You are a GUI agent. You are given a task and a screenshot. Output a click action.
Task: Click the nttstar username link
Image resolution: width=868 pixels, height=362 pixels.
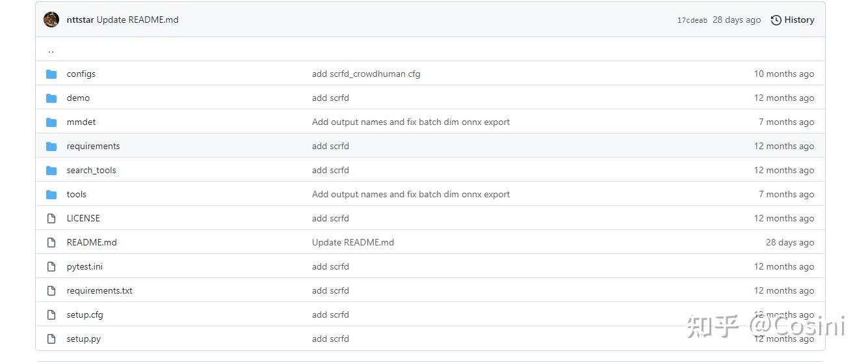pos(80,20)
